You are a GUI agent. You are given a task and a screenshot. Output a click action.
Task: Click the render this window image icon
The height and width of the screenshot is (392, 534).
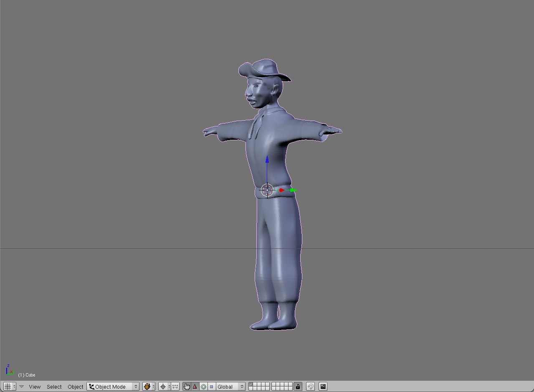pos(323,387)
